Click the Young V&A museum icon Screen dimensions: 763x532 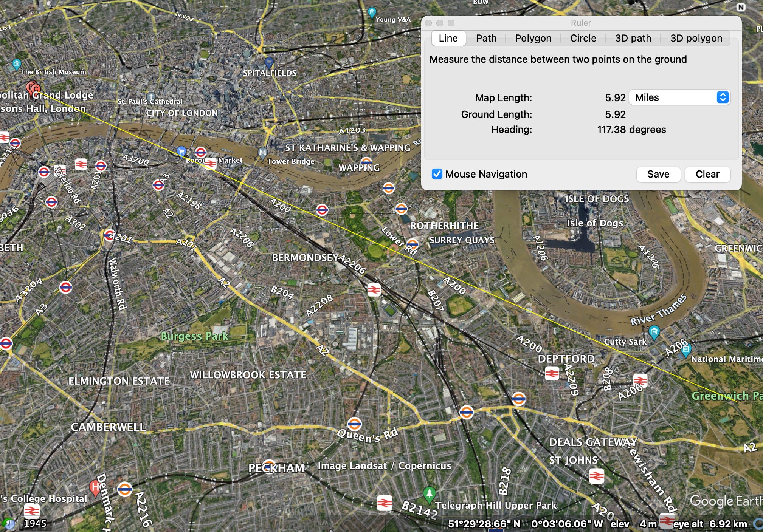click(372, 12)
